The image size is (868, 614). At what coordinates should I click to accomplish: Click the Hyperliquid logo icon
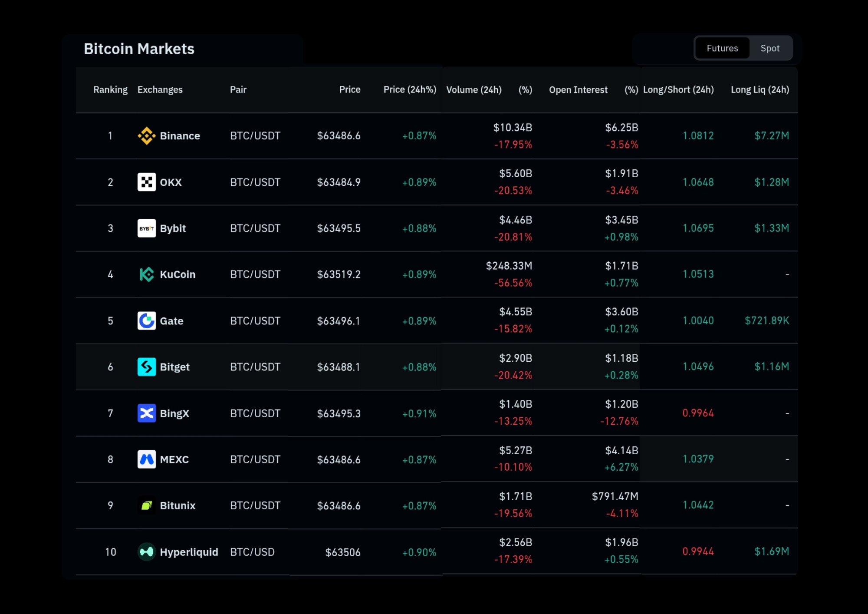pos(147,552)
